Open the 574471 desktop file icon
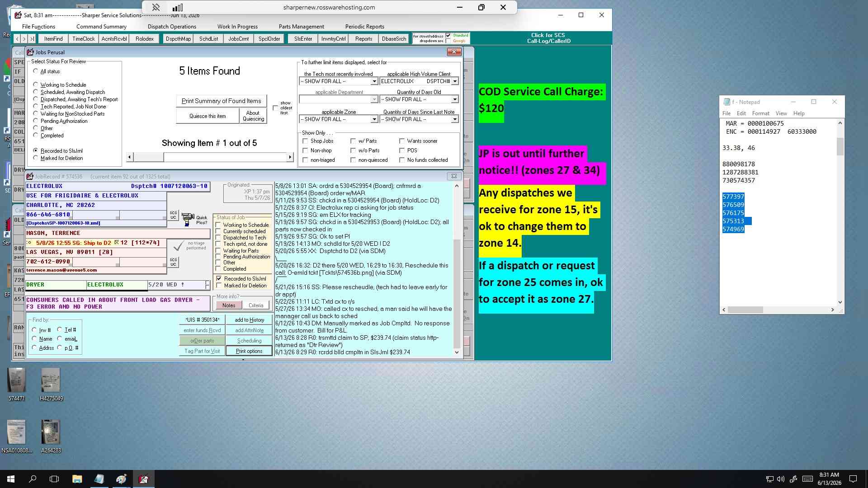Screen dimensions: 868x488 (x=17, y=384)
